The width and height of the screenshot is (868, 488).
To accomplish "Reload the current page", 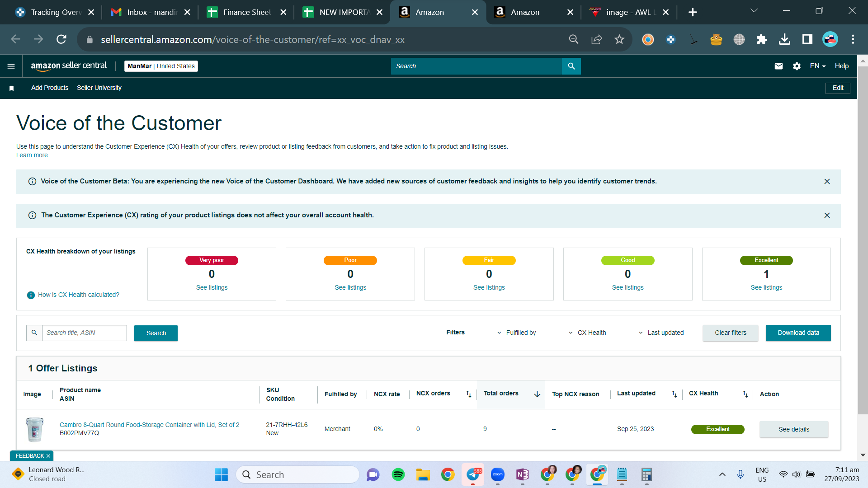I will coord(61,39).
